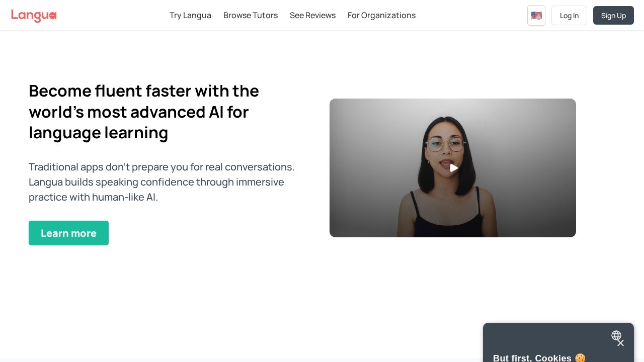Open the US flag language selector

point(536,16)
